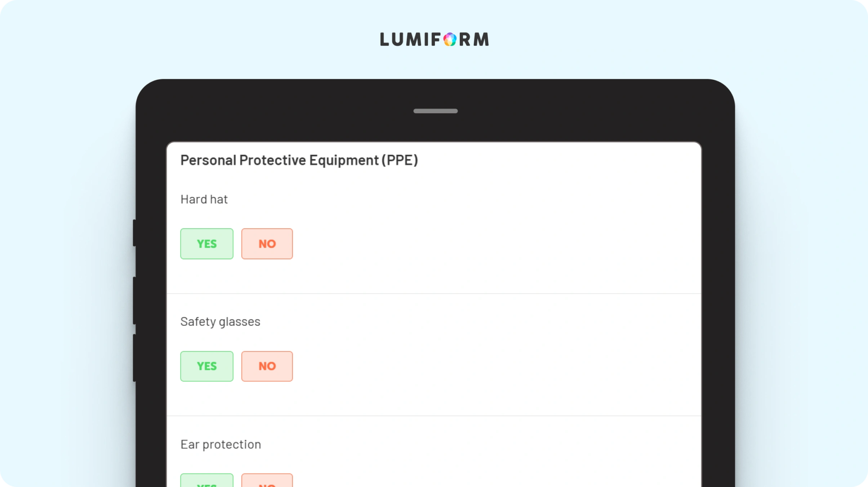The width and height of the screenshot is (868, 487).
Task: Click the divider line below Hard hat section
Action: [x=434, y=294]
